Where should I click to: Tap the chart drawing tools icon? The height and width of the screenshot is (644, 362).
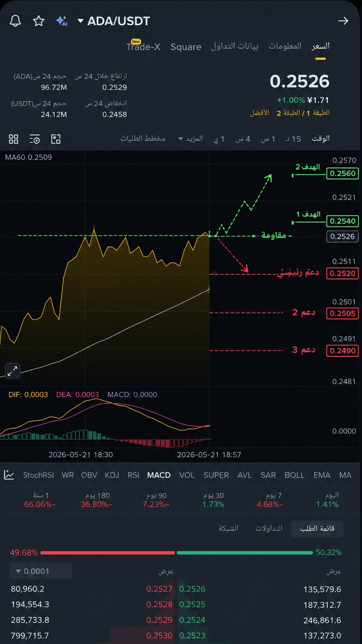pos(56,139)
